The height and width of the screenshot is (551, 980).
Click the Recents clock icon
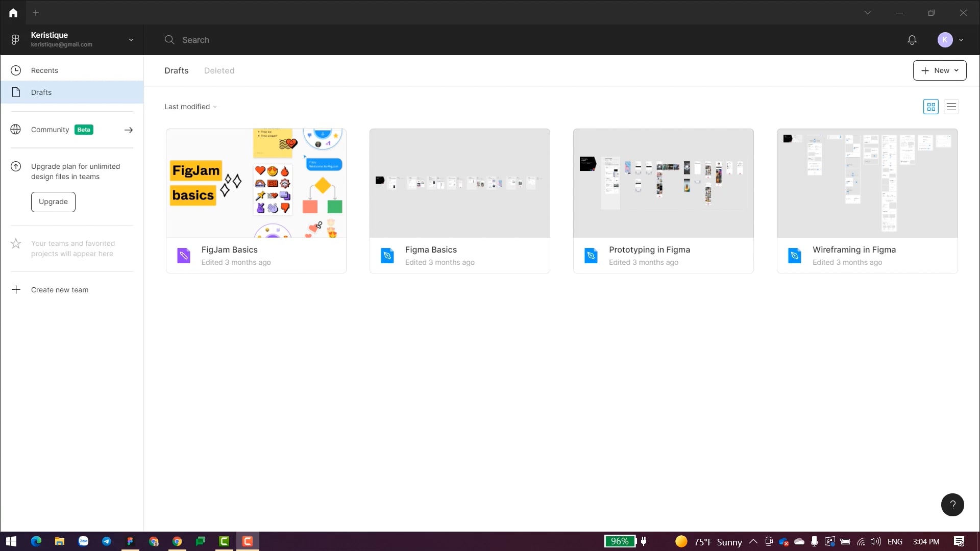click(16, 70)
